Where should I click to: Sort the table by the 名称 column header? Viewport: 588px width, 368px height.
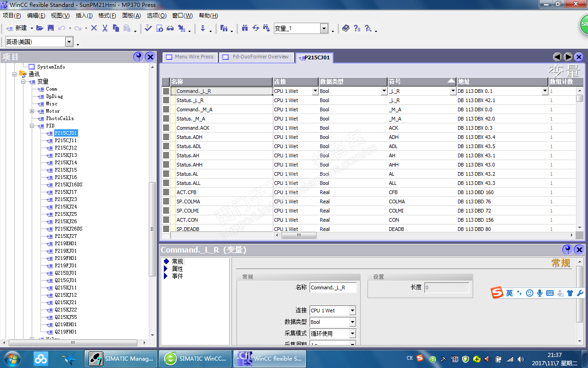(221, 81)
